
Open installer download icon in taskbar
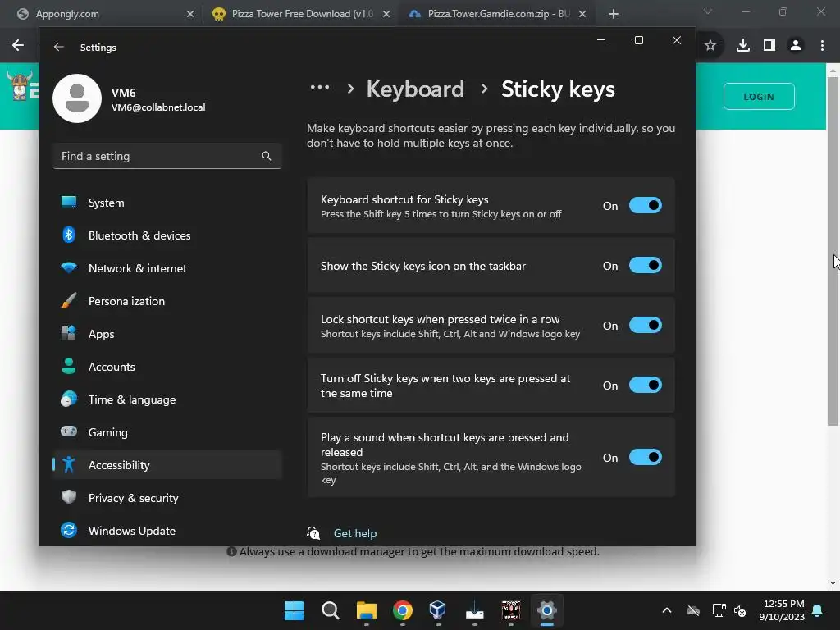pos(475,610)
